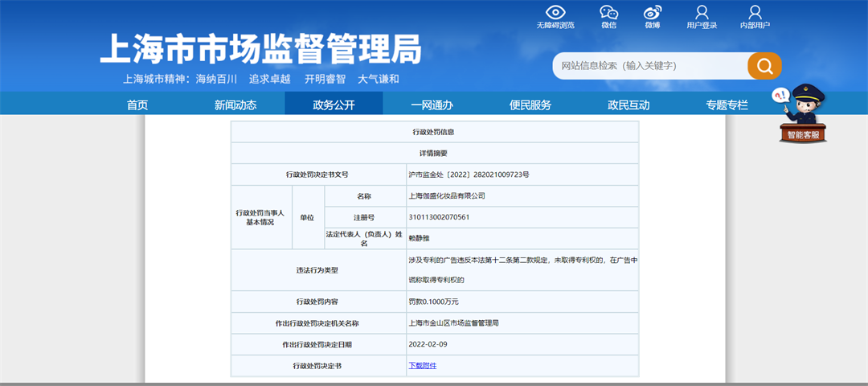Open the 一网通办 navigation tab
Image resolution: width=868 pixels, height=386 pixels.
pos(432,105)
